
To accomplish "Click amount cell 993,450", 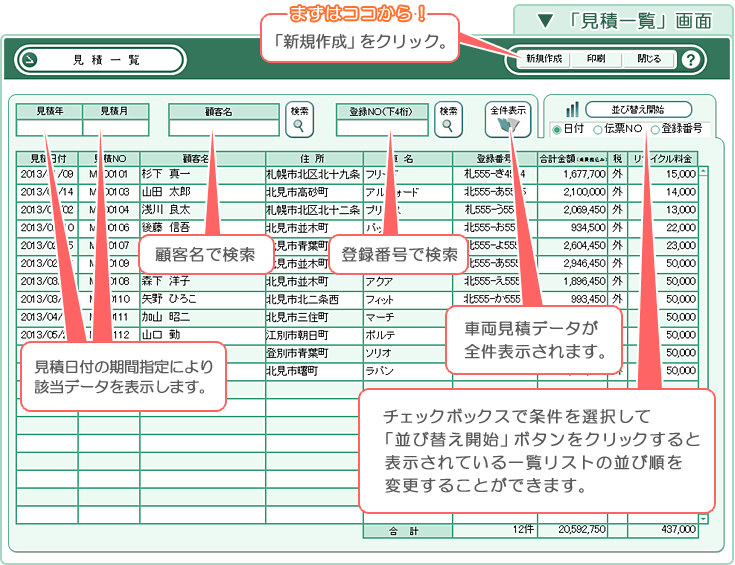I will click(572, 299).
